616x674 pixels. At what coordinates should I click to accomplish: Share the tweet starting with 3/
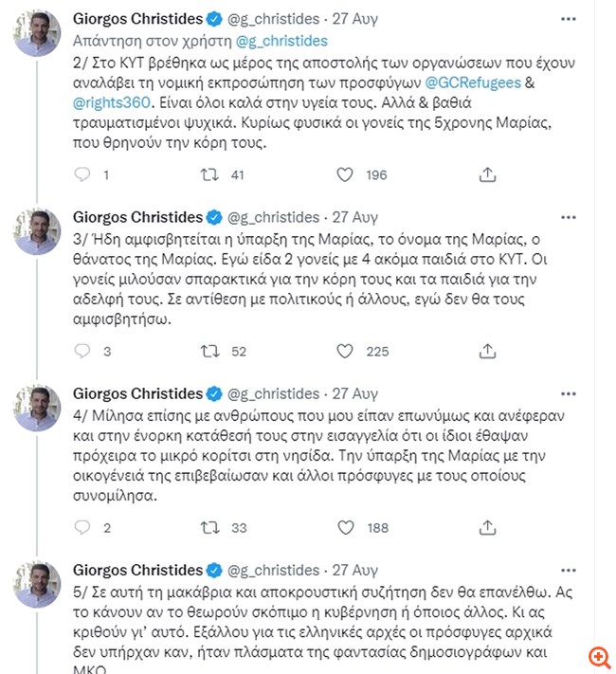click(487, 351)
